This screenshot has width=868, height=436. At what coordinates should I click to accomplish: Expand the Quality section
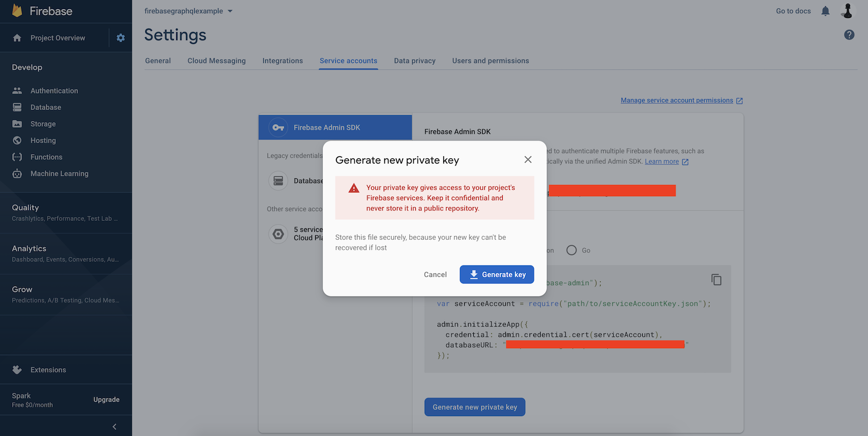tap(66, 212)
